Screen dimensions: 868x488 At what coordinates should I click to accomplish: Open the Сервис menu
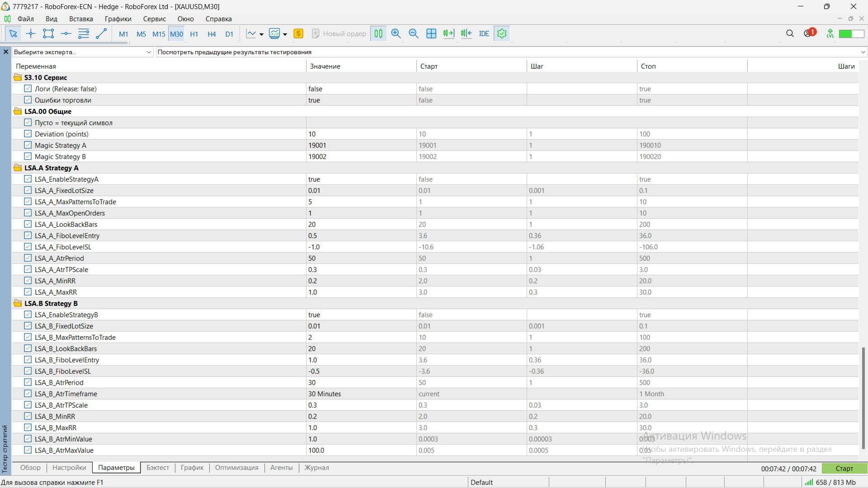point(154,19)
